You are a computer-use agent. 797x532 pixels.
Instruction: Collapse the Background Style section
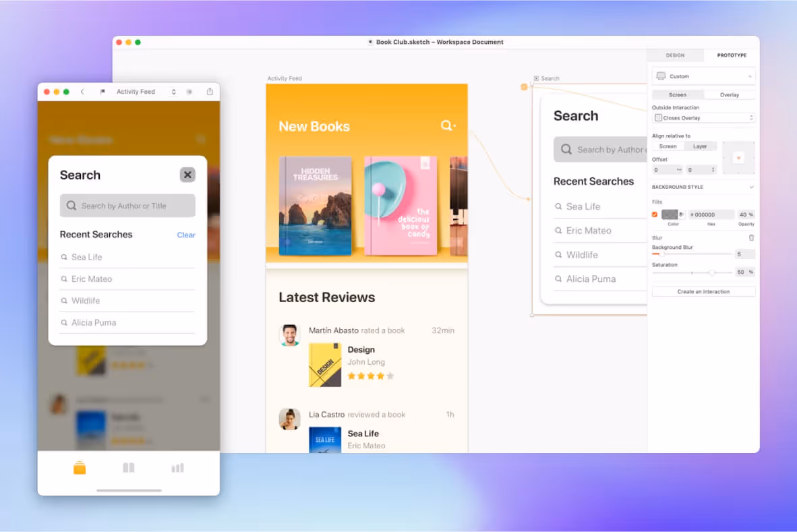(x=754, y=187)
